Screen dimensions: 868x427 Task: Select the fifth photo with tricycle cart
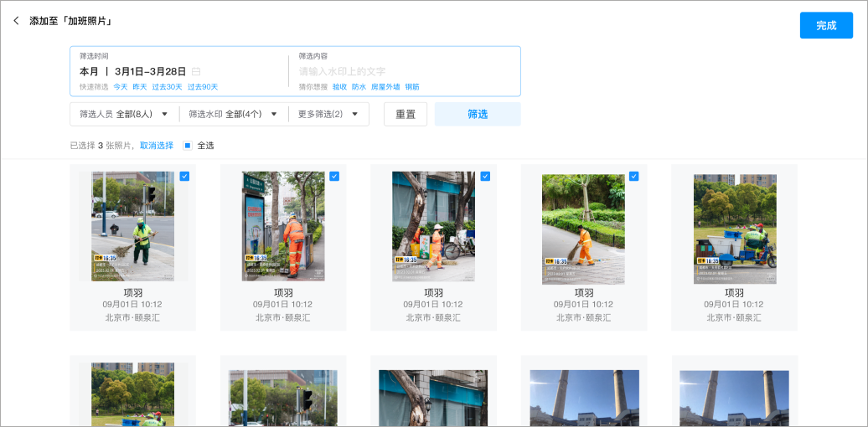pyautogui.click(x=734, y=226)
